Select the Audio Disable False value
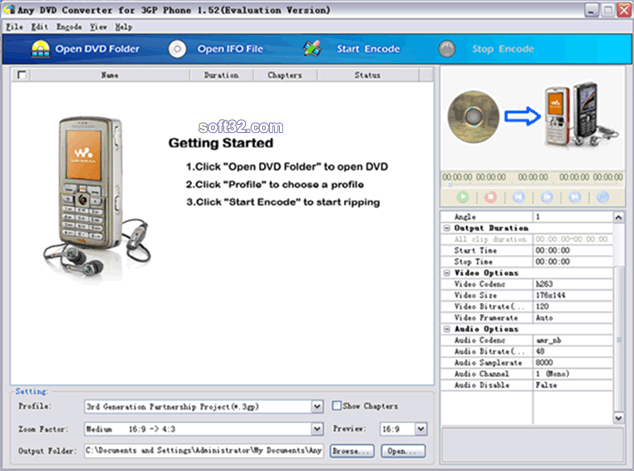Image resolution: width=634 pixels, height=471 pixels. point(573,385)
